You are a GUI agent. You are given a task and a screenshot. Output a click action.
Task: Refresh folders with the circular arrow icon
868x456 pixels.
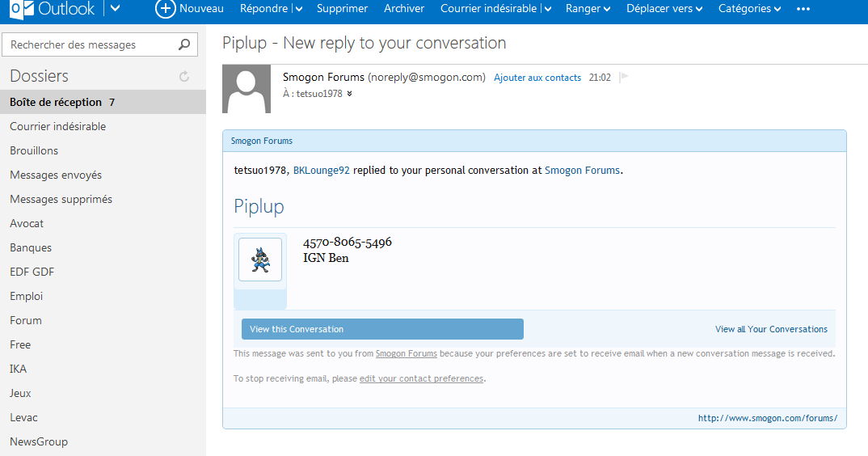pos(184,77)
